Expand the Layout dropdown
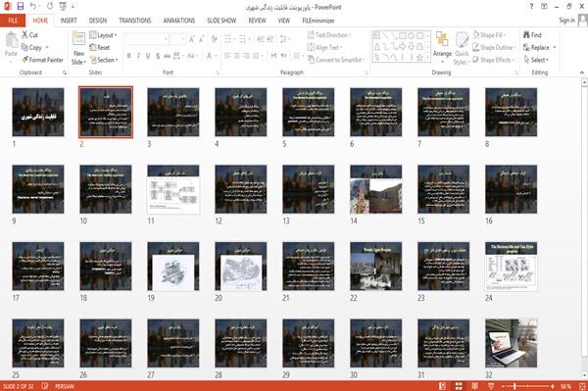This screenshot has height=391, width=588. click(x=104, y=35)
